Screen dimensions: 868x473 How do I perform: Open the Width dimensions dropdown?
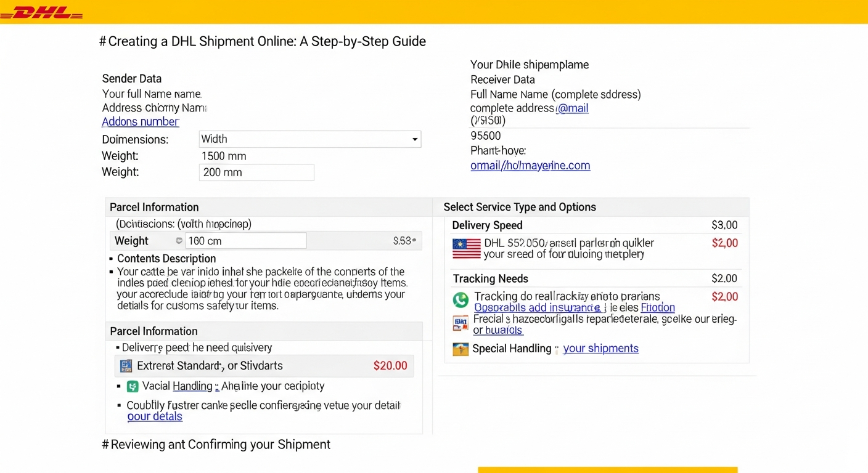310,139
